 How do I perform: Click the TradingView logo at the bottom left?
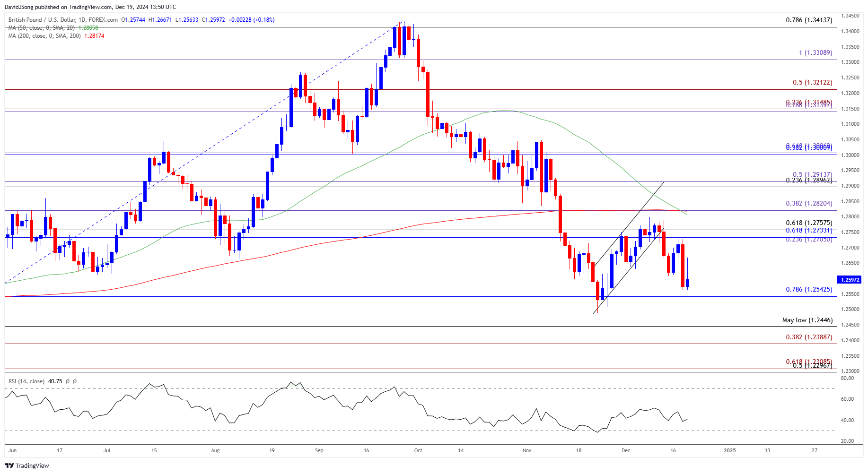27,465
